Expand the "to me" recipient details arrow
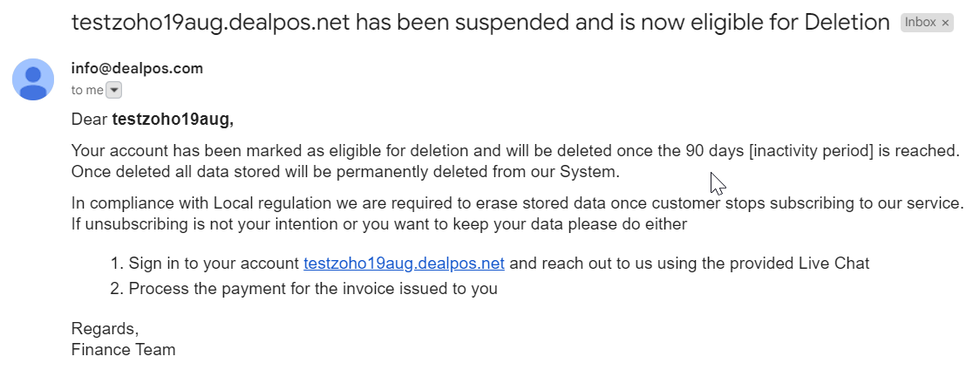This screenshot has height=384, width=980. 113,90
